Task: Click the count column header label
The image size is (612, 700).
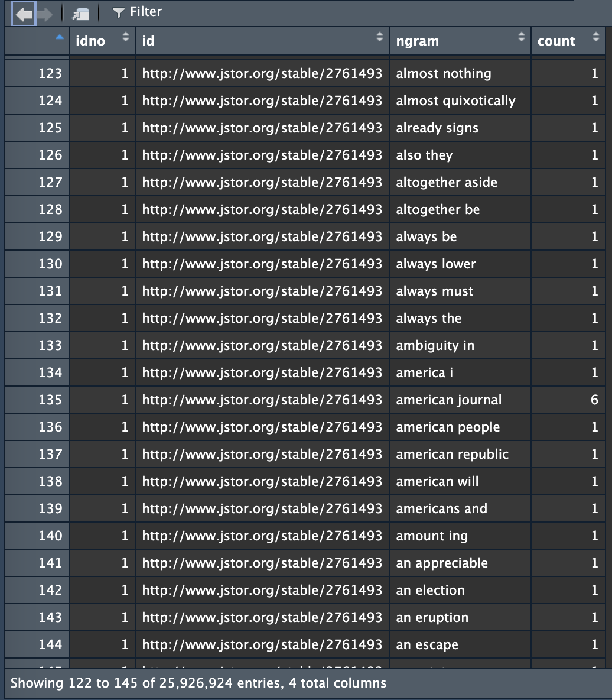Action: (556, 41)
